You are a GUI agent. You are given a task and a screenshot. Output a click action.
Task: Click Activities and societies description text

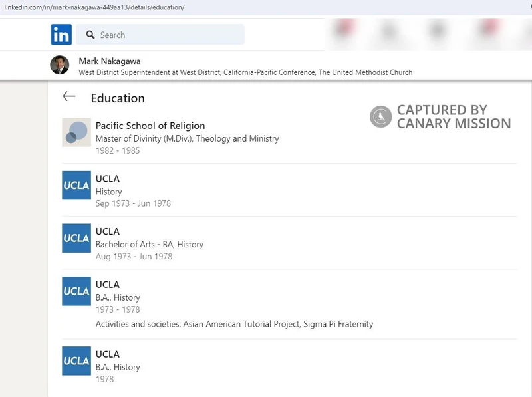pos(235,324)
